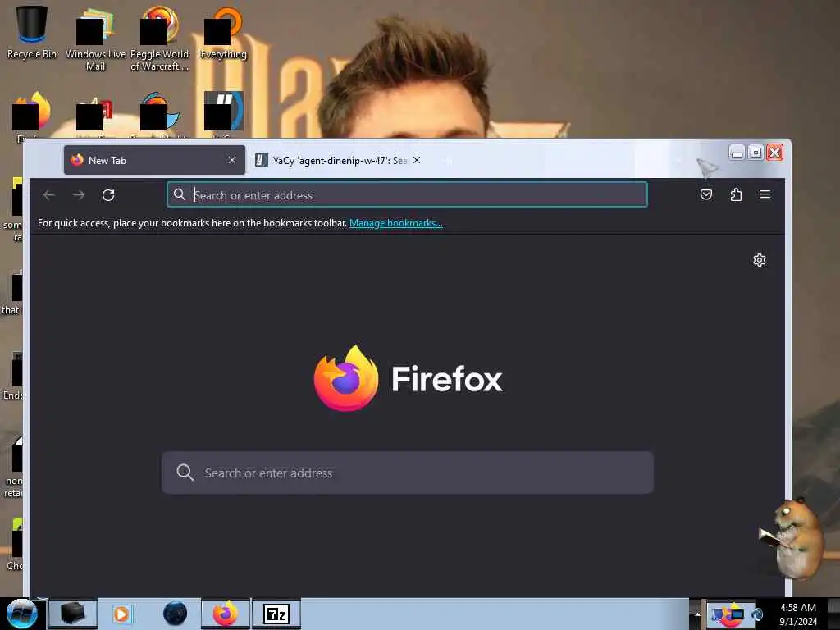Select the Peggle World of Warcraft desktop icon
The height and width of the screenshot is (630, 840).
pos(160,39)
